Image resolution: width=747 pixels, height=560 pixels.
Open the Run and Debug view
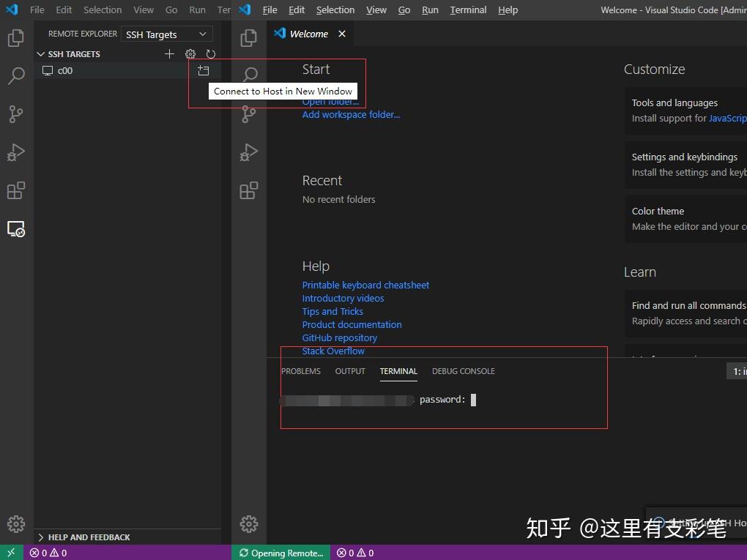tap(16, 152)
